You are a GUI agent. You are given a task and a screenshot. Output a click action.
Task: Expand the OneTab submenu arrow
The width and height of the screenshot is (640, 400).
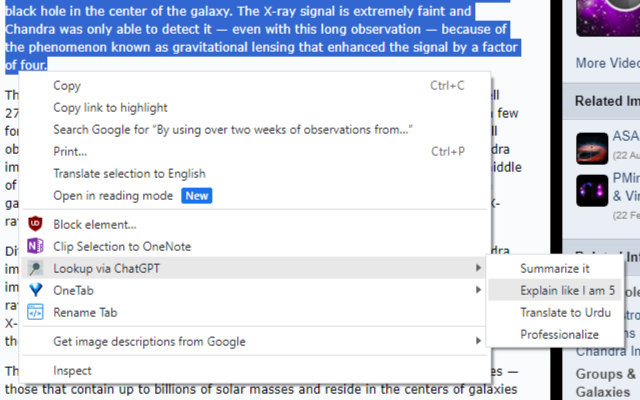pyautogui.click(x=478, y=290)
